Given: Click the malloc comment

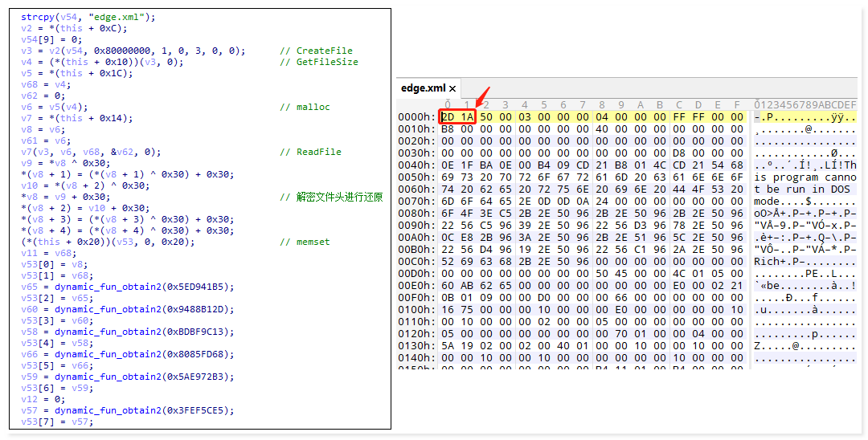Looking at the screenshot, I should tap(313, 107).
